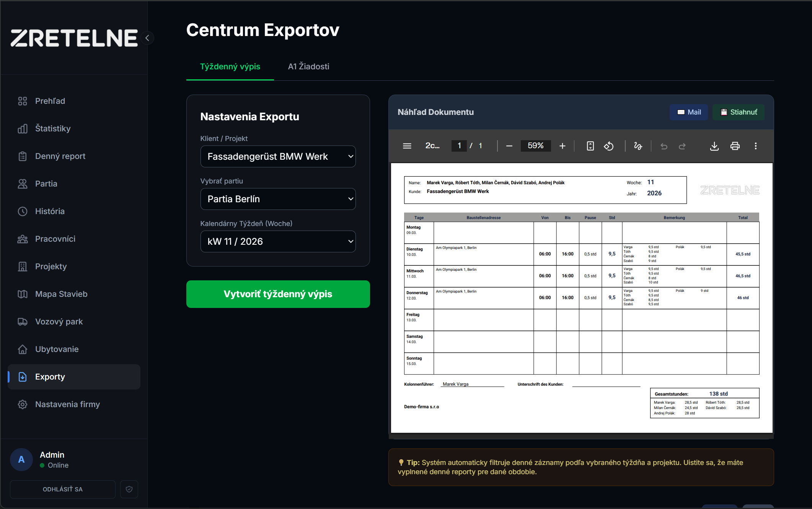Switch to the A1 Žiadosti tab
This screenshot has width=812, height=509.
pos(308,67)
